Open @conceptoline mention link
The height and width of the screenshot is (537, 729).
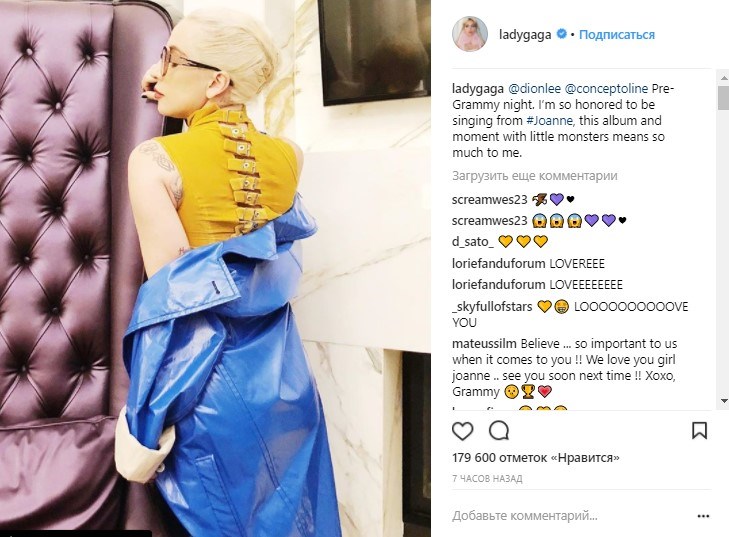click(606, 88)
